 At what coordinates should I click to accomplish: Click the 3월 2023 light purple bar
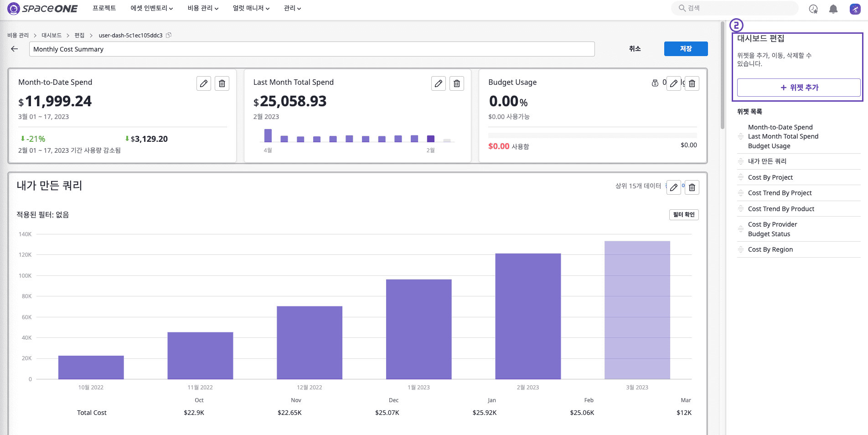click(637, 310)
